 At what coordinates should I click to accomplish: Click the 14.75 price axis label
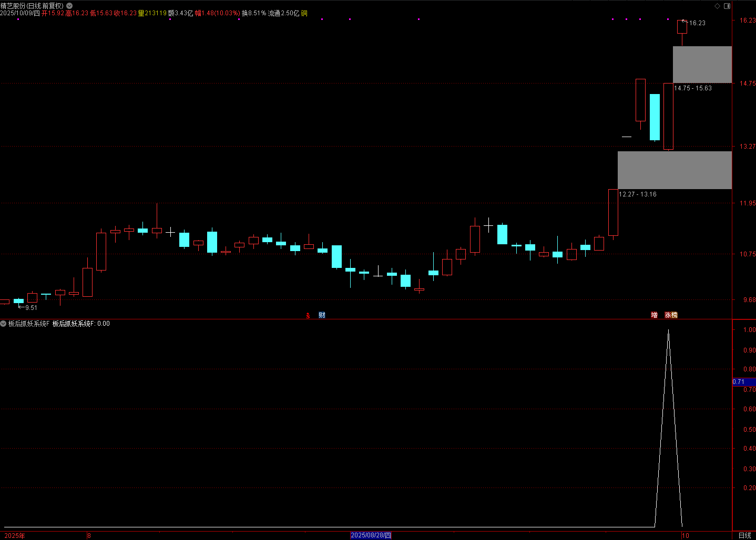point(747,83)
